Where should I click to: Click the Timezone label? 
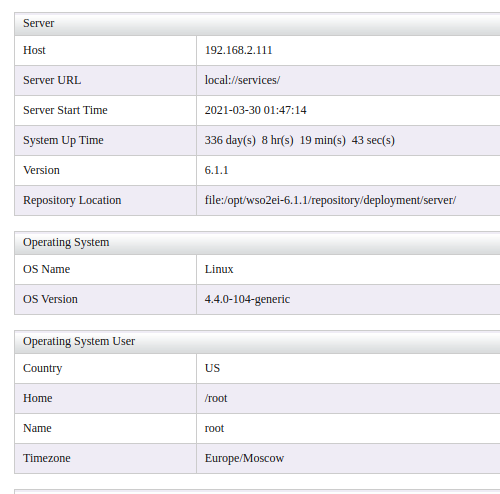click(47, 458)
